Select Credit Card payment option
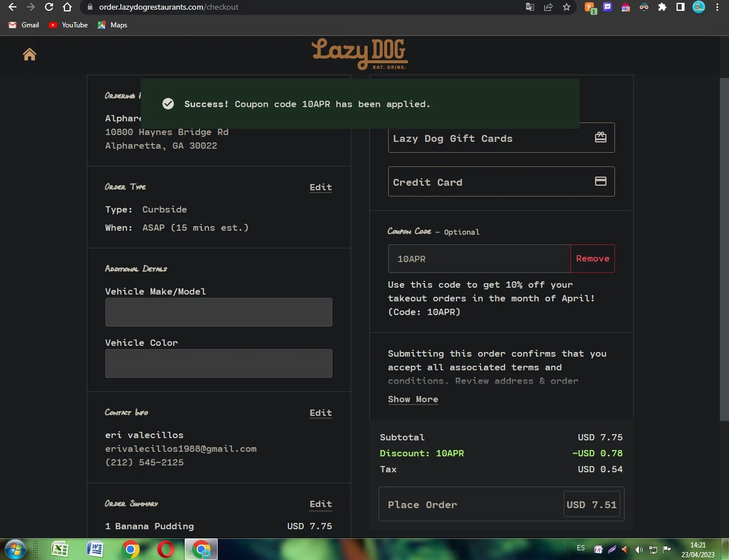This screenshot has width=729, height=560. [501, 181]
